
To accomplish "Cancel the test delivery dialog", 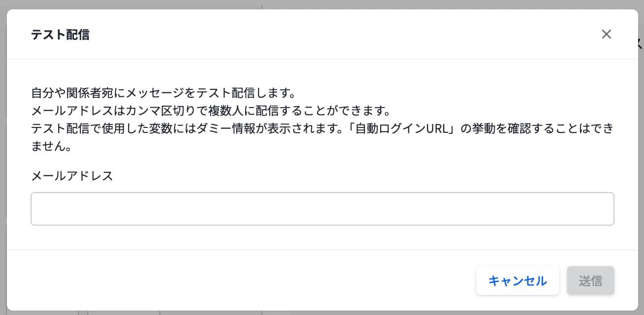I will [517, 280].
